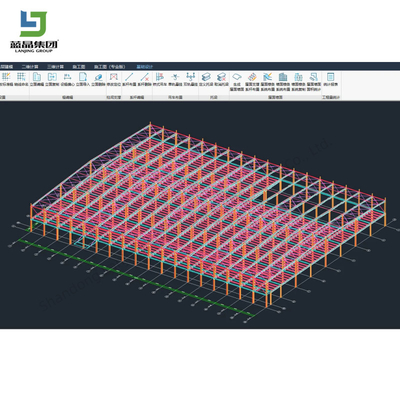This screenshot has height=400, width=400.
Task: Open the statistics report sheet icon
Action: click(x=330, y=77)
